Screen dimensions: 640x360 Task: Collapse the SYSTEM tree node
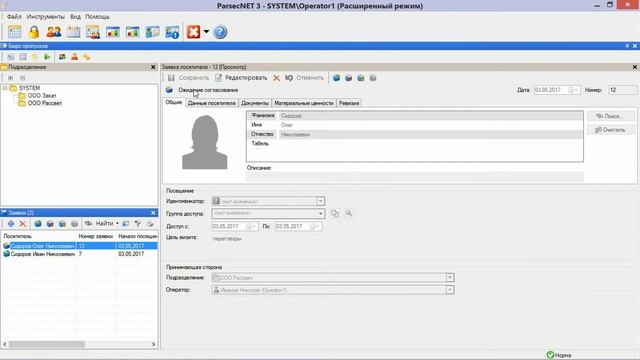pyautogui.click(x=4, y=88)
